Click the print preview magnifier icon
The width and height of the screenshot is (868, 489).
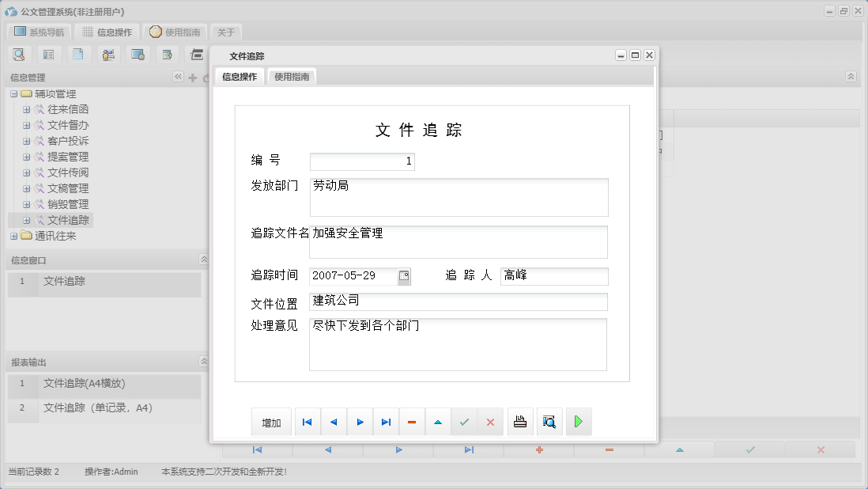549,422
